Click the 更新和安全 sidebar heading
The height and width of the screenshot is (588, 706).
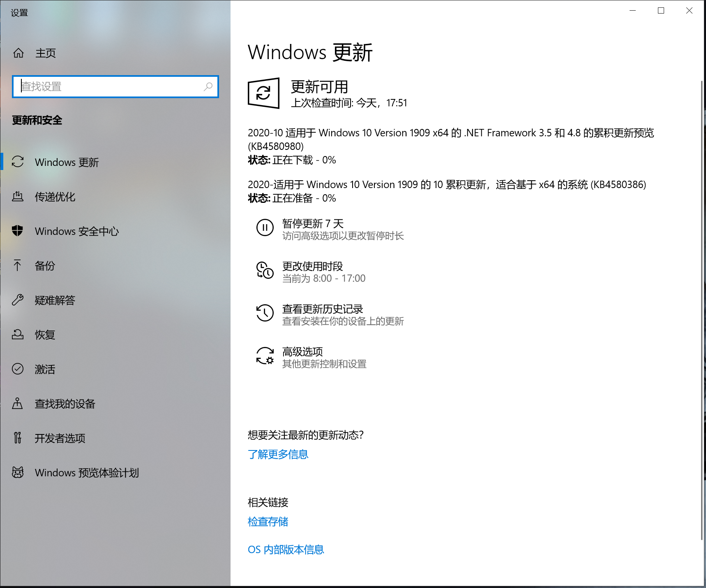tap(37, 120)
